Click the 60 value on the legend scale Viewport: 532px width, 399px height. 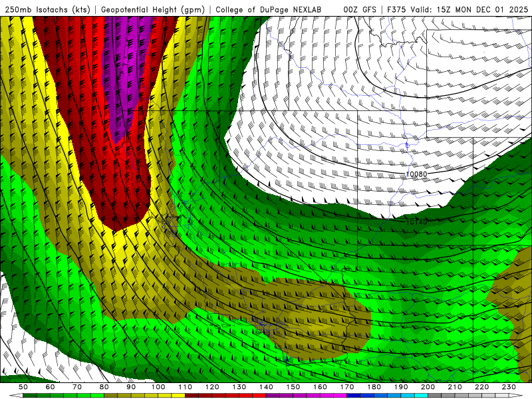(51, 387)
